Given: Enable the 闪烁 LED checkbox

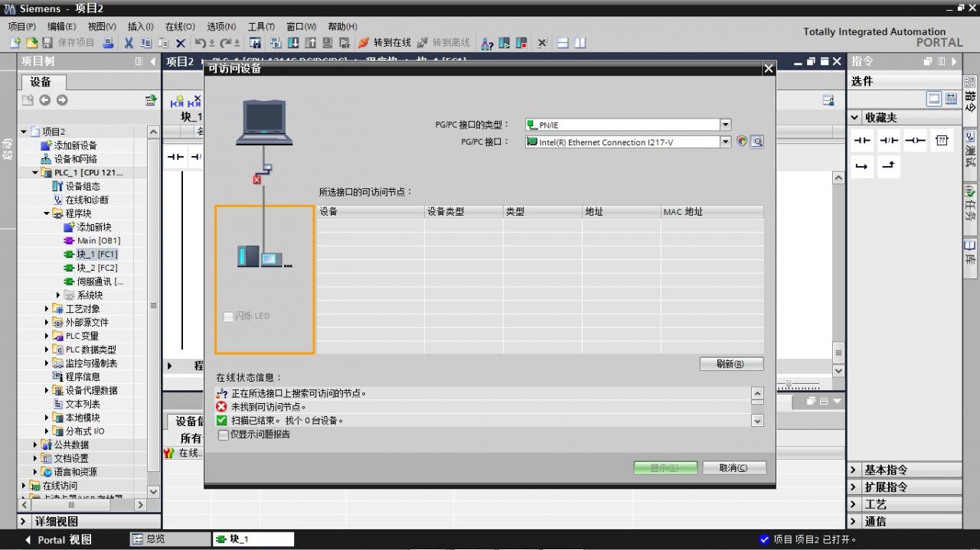Looking at the screenshot, I should (x=228, y=316).
